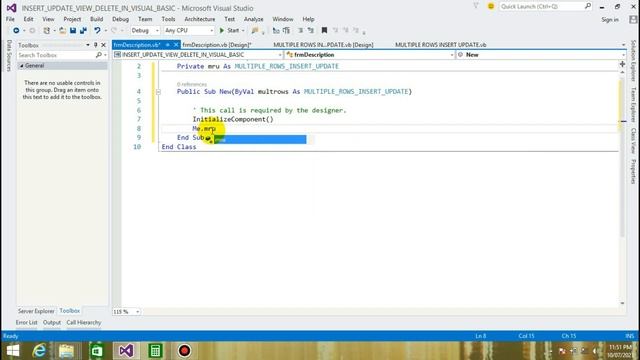Close the Toolbox panel
This screenshot has width=640, height=360.
click(x=103, y=45)
